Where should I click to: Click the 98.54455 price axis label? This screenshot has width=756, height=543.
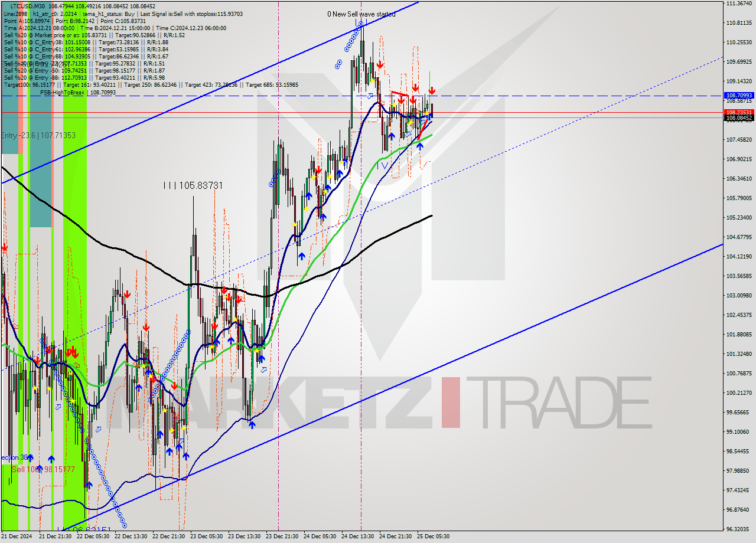click(739, 451)
